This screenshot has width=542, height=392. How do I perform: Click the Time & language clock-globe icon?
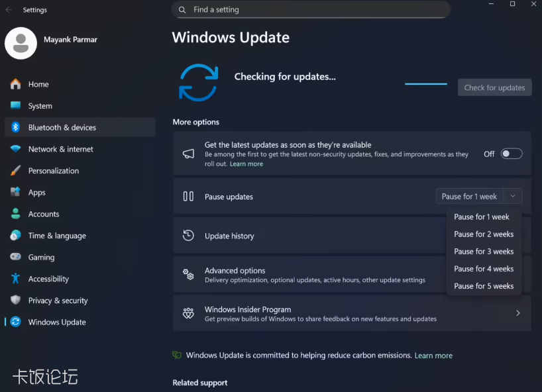[15, 235]
